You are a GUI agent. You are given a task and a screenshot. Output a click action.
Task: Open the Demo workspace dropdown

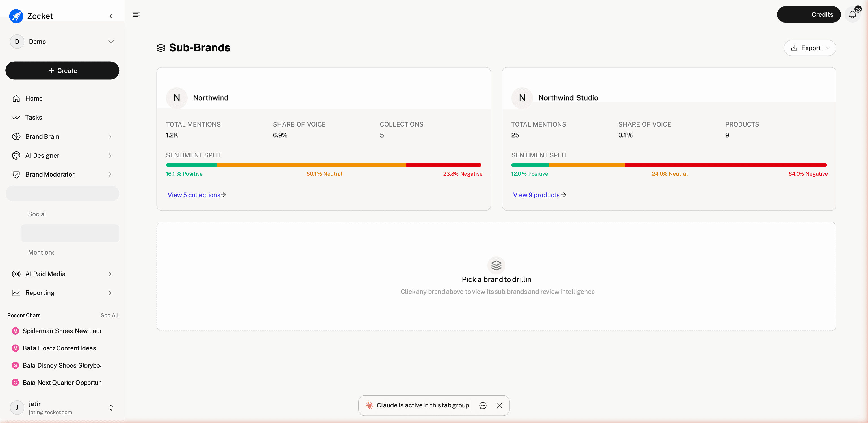pos(111,42)
